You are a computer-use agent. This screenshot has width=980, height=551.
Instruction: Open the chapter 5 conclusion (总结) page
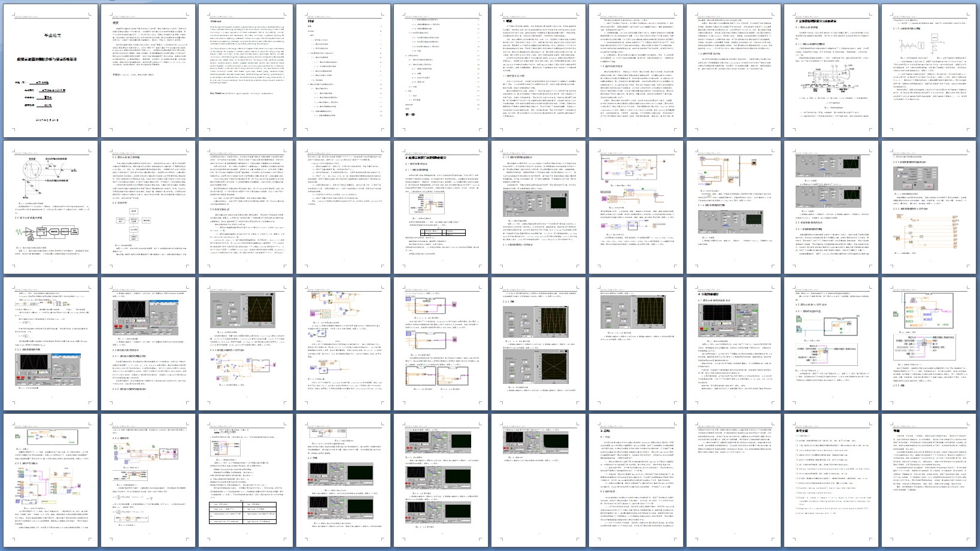pos(636,480)
